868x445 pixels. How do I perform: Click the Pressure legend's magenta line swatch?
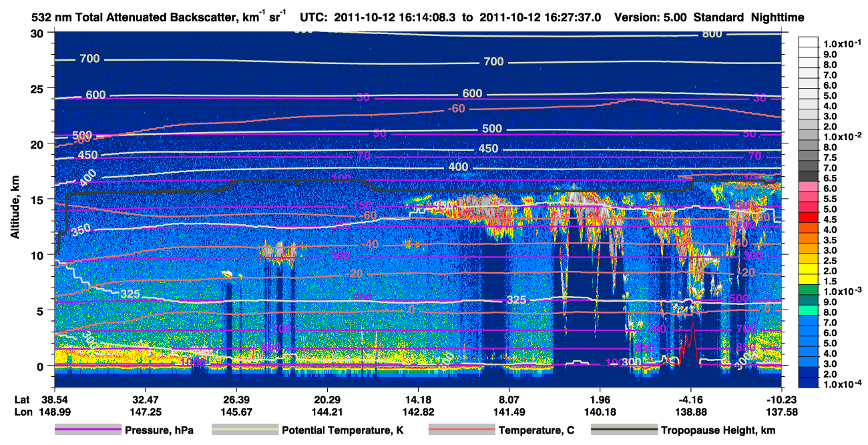87,430
